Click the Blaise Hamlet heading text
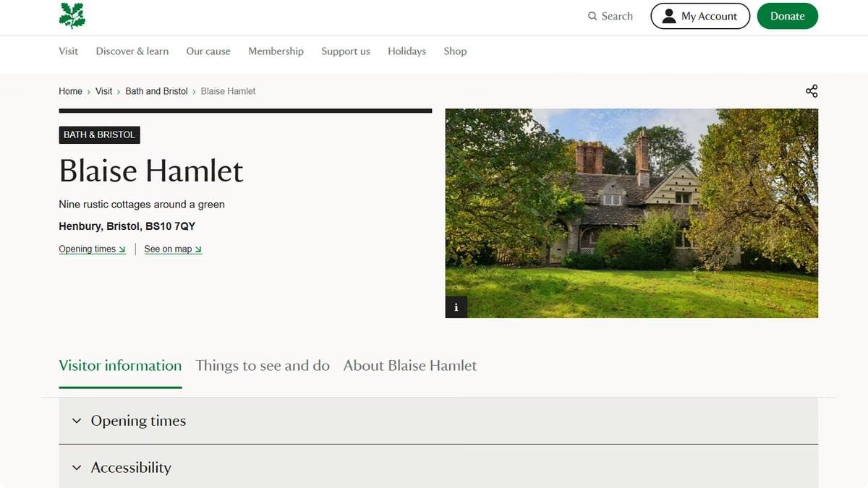 [x=151, y=171]
